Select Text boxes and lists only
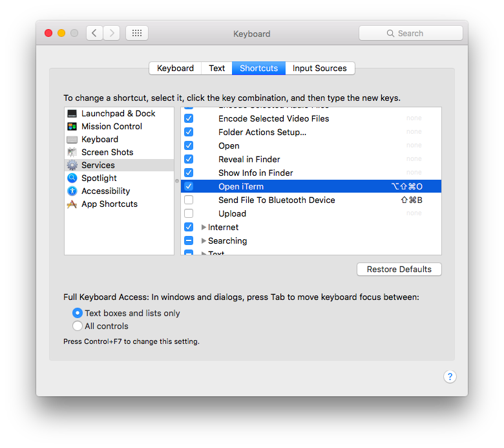 click(x=78, y=313)
